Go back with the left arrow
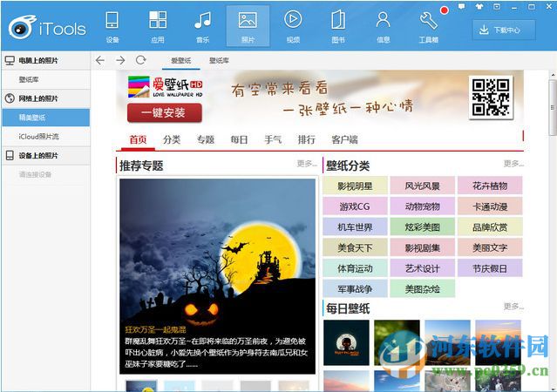Viewport: 557px width, 392px height. (100, 60)
